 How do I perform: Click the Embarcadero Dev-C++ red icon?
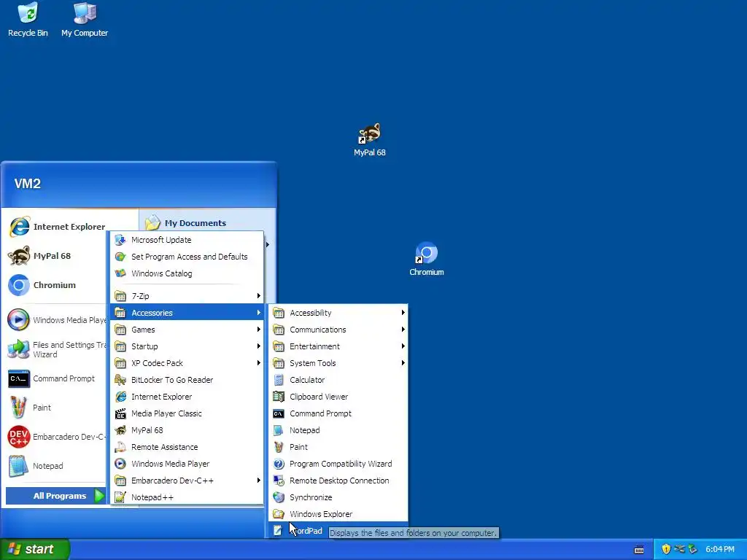click(18, 437)
